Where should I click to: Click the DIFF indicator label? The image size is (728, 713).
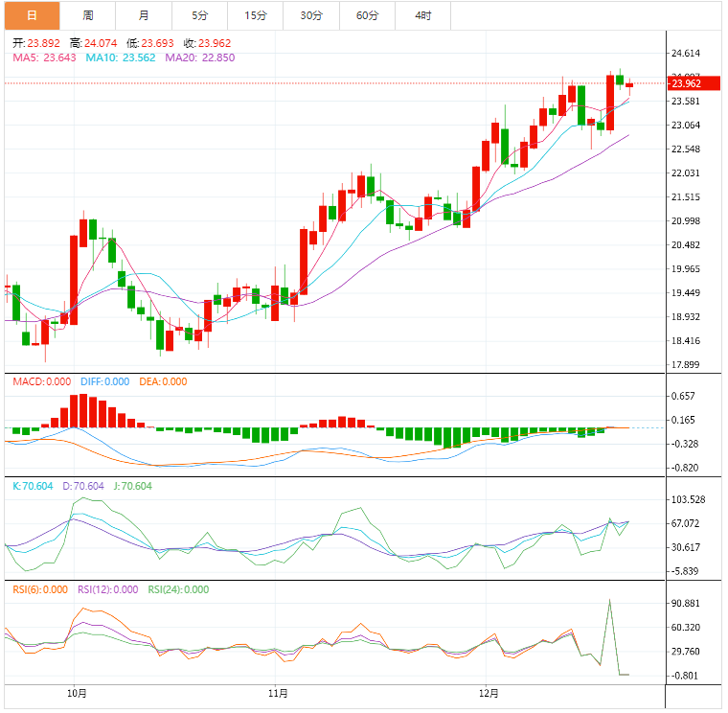click(102, 381)
